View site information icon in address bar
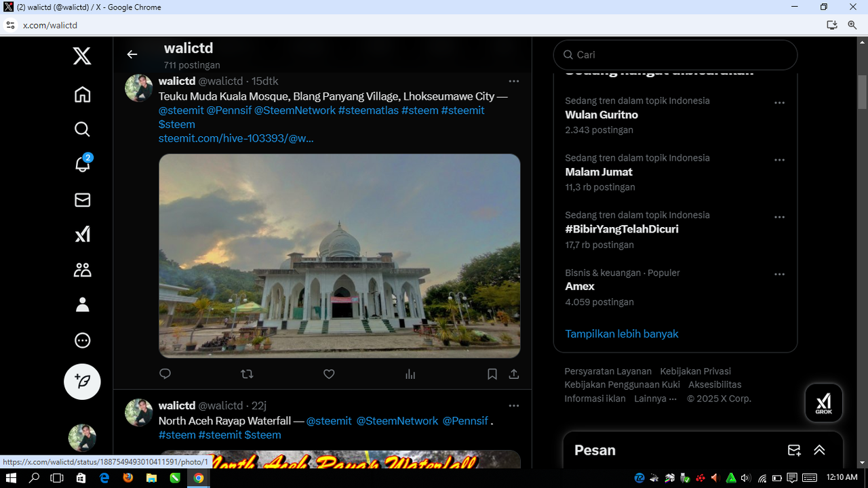 (10, 25)
